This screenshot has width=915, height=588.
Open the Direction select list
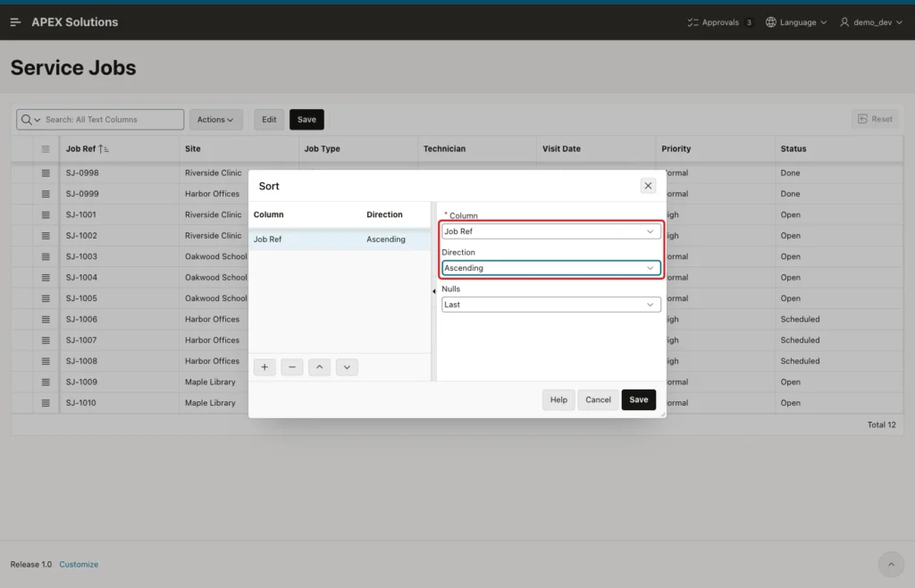[x=550, y=268]
